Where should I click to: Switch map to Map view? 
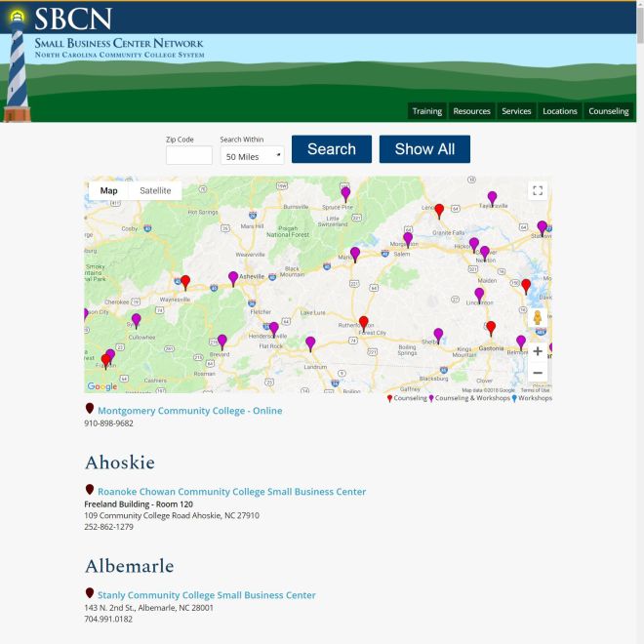pos(108,191)
